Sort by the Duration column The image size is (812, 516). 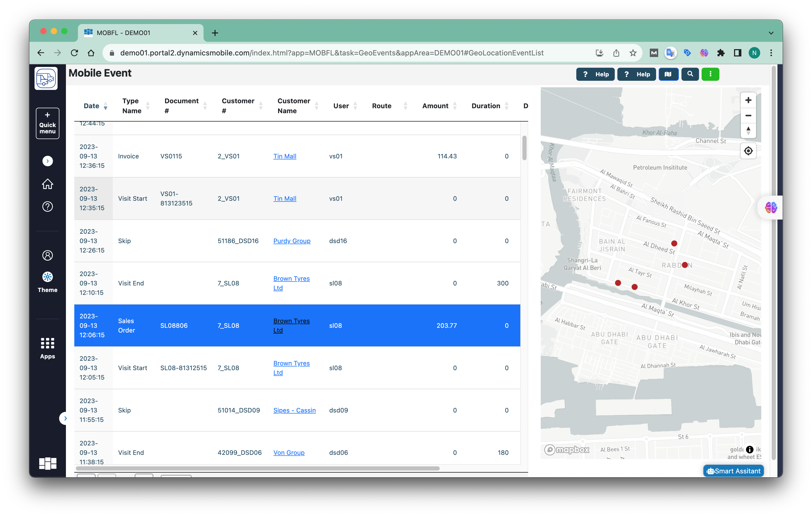[x=490, y=106]
